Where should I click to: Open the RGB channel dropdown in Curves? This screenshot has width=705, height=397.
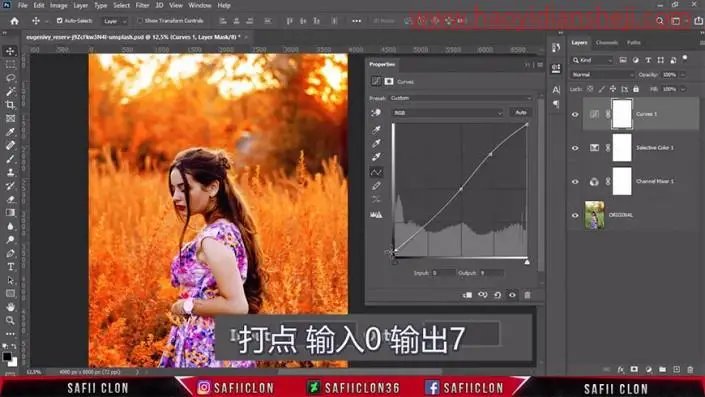[x=447, y=113]
